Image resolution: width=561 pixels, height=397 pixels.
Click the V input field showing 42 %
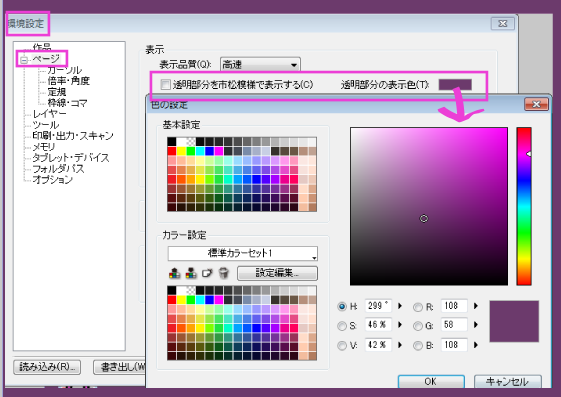[x=379, y=345]
